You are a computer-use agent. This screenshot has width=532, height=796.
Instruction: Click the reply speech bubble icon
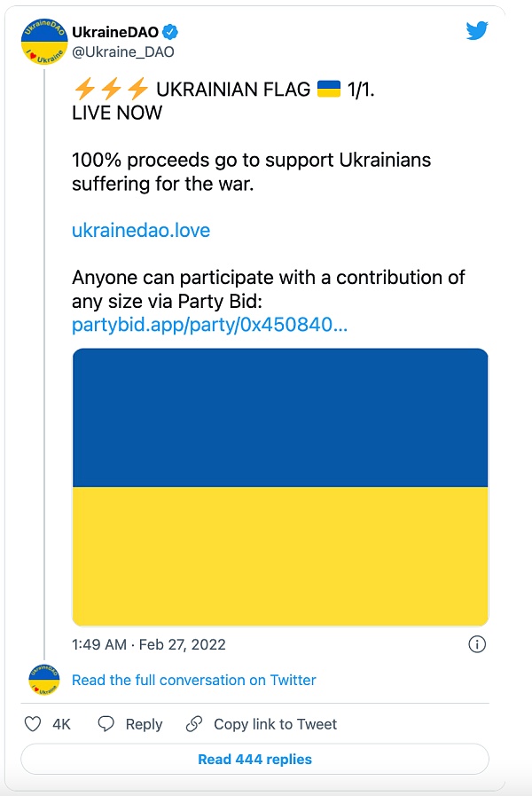tap(106, 724)
